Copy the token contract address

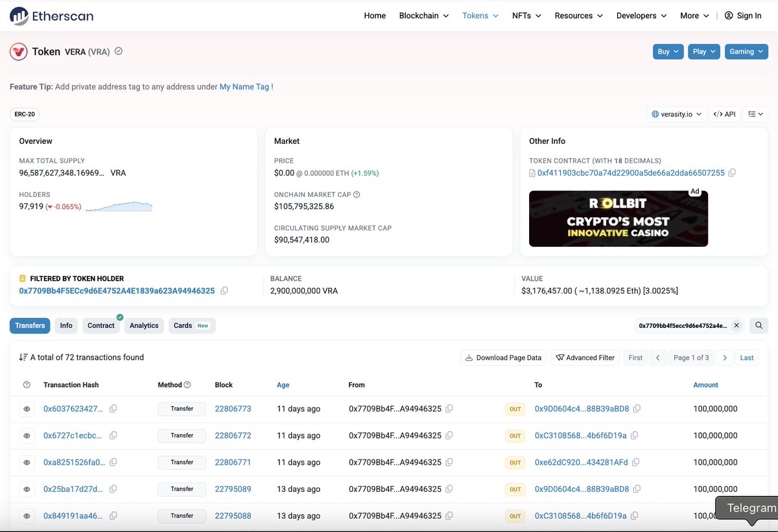point(732,173)
